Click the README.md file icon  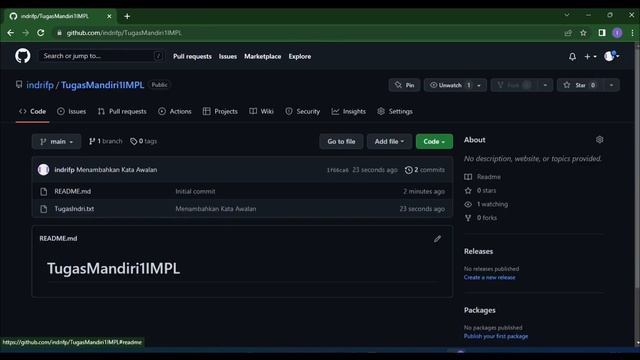coord(44,191)
